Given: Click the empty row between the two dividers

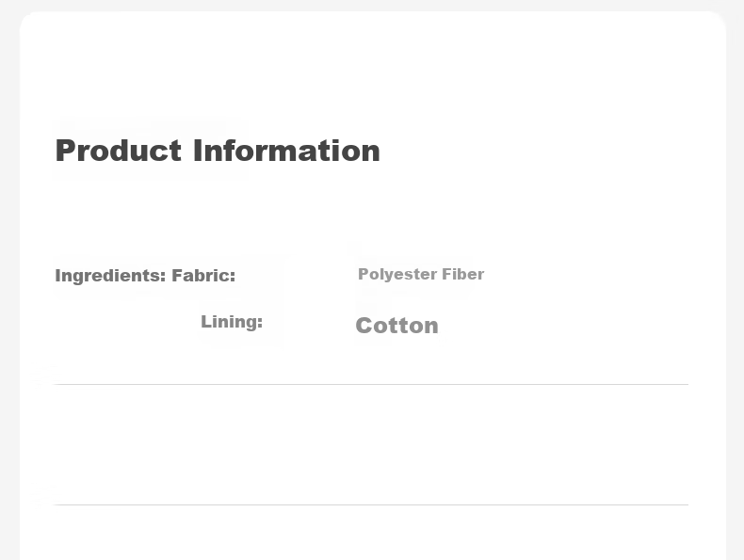Looking at the screenshot, I should tap(370, 445).
